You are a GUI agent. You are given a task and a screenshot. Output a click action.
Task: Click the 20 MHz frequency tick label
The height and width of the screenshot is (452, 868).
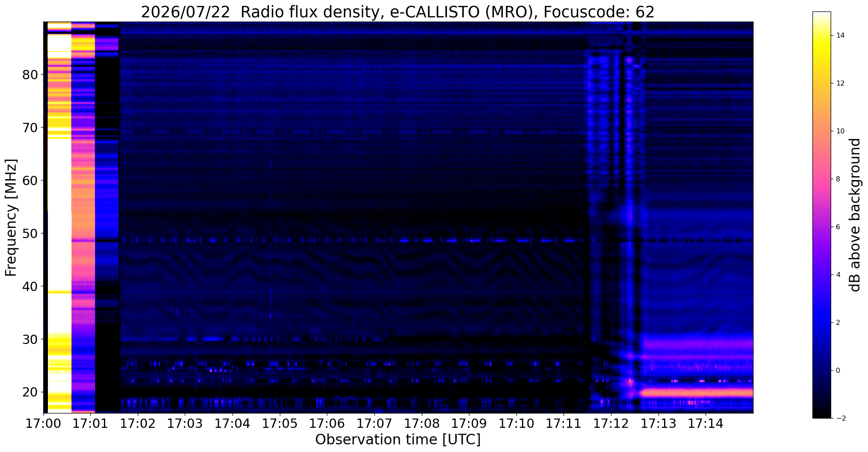pyautogui.click(x=30, y=392)
